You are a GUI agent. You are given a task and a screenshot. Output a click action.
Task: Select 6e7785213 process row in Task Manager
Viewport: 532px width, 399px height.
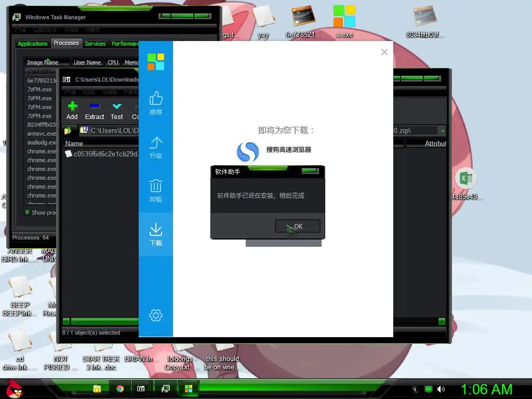41,81
